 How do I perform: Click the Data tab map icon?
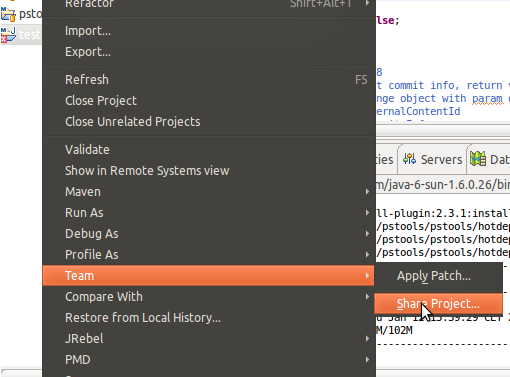[x=478, y=159]
